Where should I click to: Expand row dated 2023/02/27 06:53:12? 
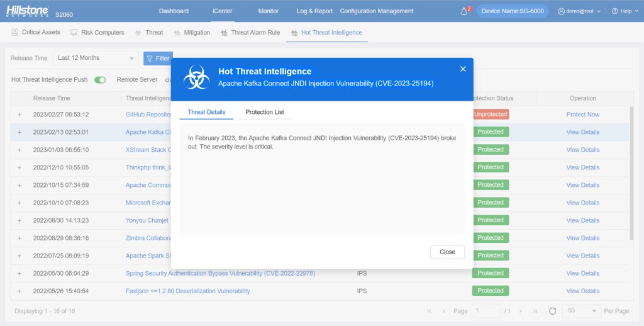coord(19,115)
